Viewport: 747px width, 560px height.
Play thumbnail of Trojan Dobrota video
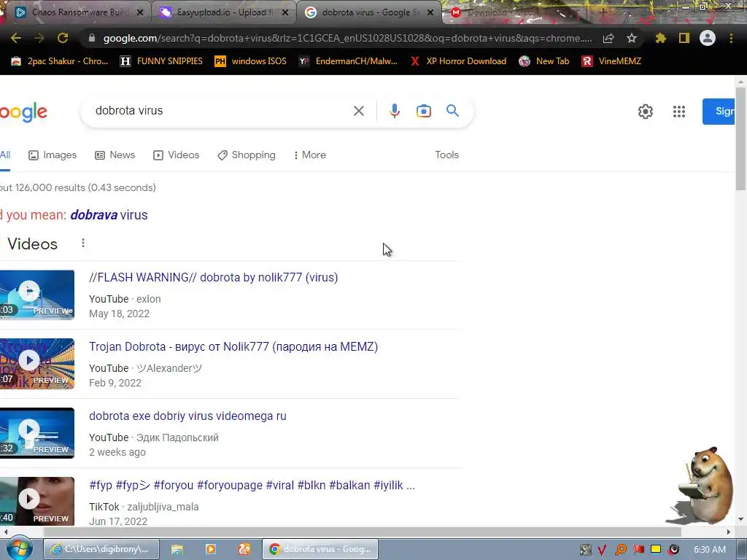tap(36, 364)
